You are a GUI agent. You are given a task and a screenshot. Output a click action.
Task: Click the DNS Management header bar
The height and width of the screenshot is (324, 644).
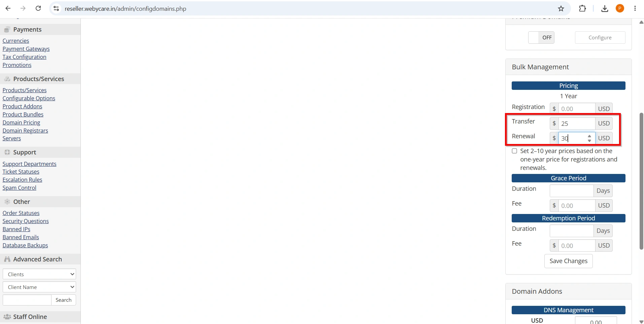(568, 310)
